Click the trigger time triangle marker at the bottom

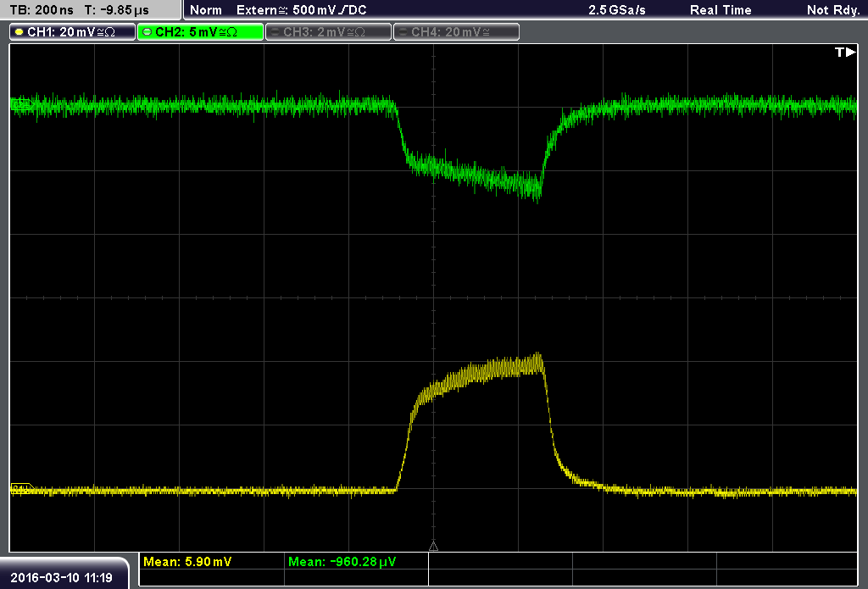(433, 546)
